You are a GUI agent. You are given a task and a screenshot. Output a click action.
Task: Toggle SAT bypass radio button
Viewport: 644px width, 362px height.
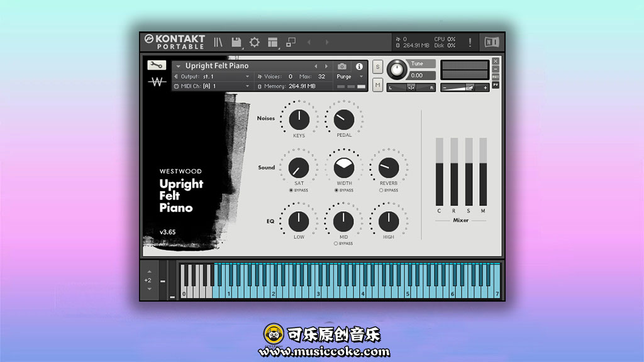coord(291,190)
